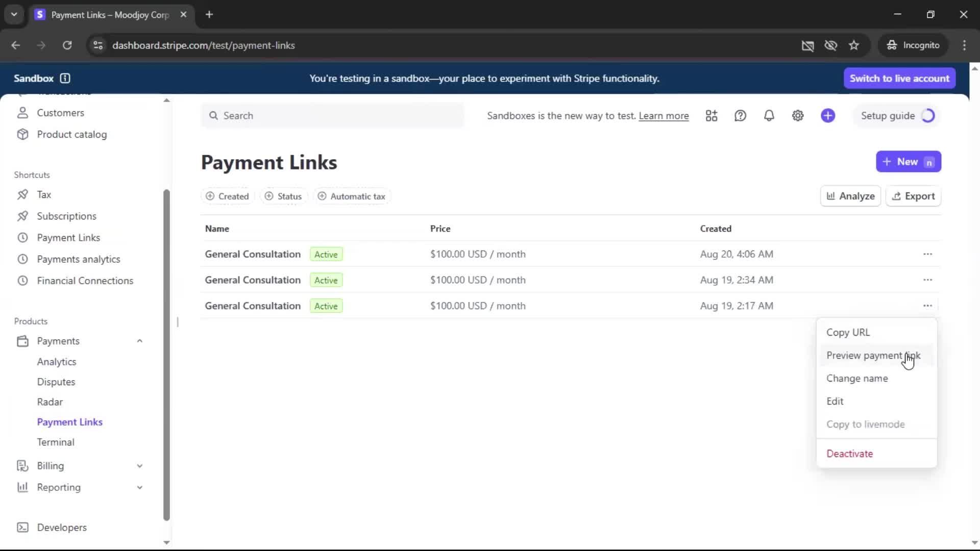Click the sidebar vertical scrollbar

pos(166,355)
